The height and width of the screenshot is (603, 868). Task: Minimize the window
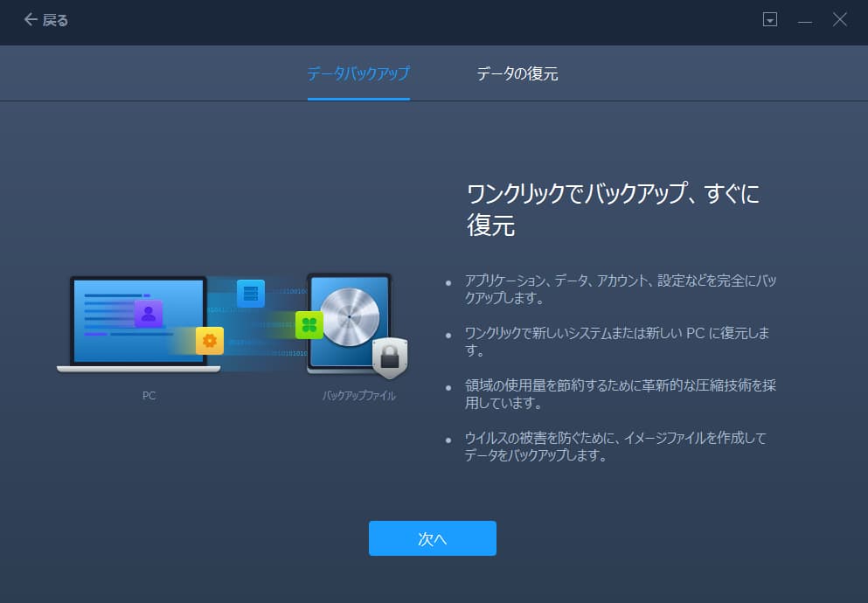coord(805,20)
